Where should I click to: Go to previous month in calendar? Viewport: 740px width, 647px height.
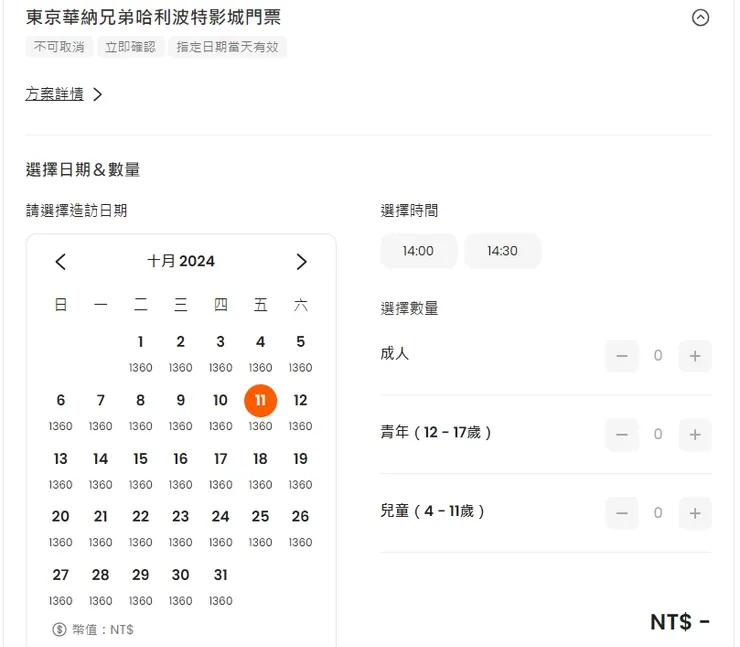tap(60, 261)
